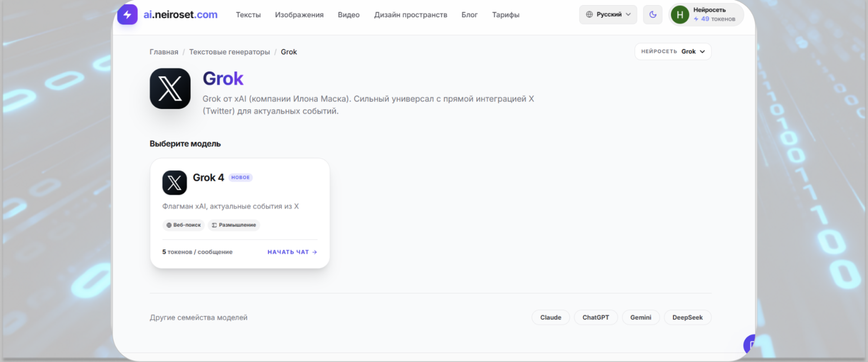Click the X icon on Grok 4 card
The height and width of the screenshot is (362, 868).
click(175, 183)
